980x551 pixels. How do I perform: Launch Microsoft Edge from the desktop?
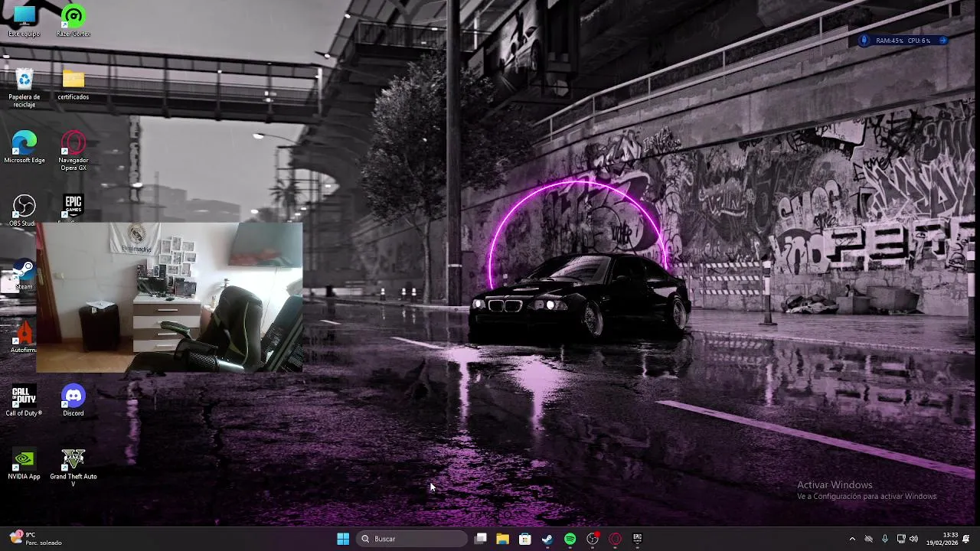24,148
